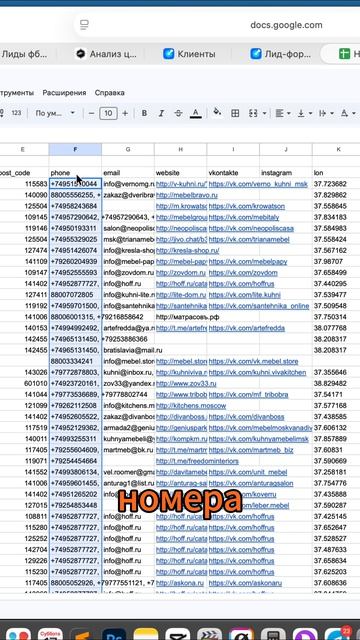The width and height of the screenshot is (360, 640).
Task: Open Photoshop from the Dock
Action: click(114, 634)
